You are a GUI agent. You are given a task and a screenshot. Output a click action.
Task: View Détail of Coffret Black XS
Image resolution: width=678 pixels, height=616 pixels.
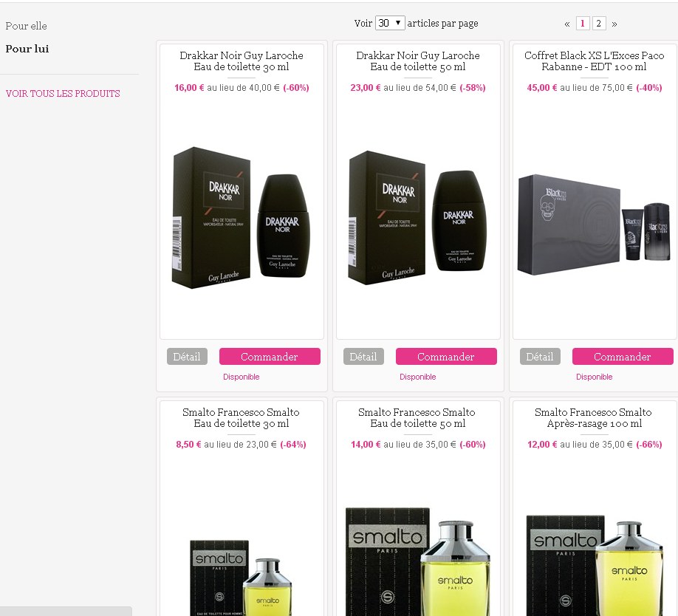coord(540,356)
